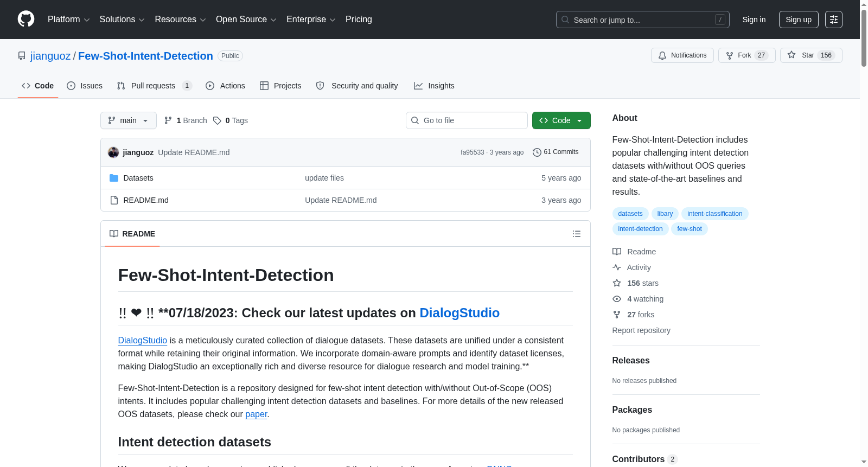Open the jianguoz owner link
This screenshot has width=868, height=467.
[x=50, y=56]
